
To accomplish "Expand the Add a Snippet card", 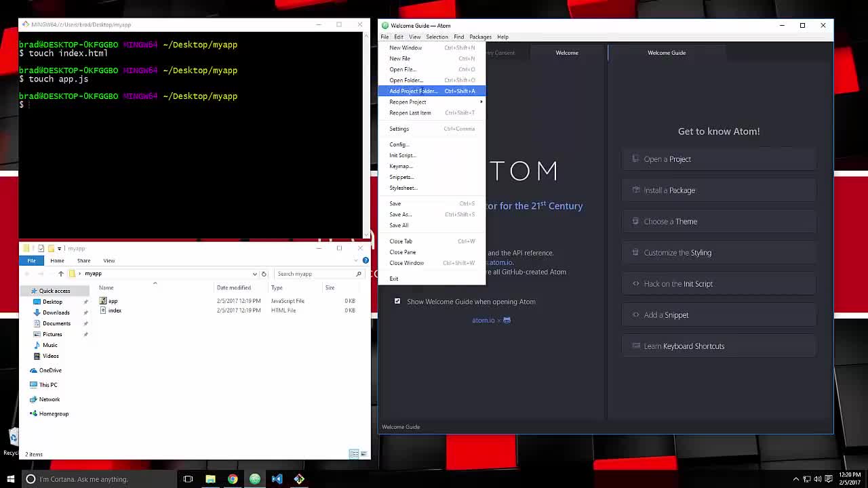I will pos(719,315).
